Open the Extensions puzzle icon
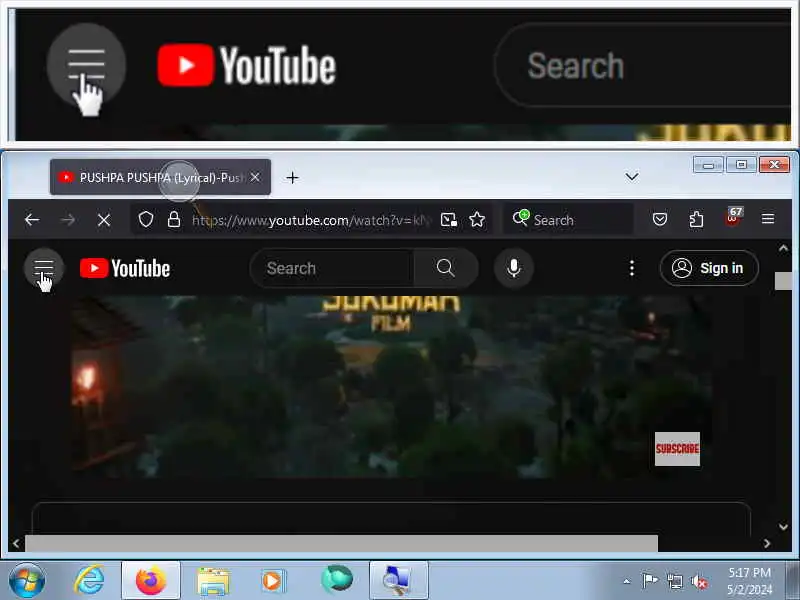Image resolution: width=800 pixels, height=600 pixels. (x=696, y=219)
